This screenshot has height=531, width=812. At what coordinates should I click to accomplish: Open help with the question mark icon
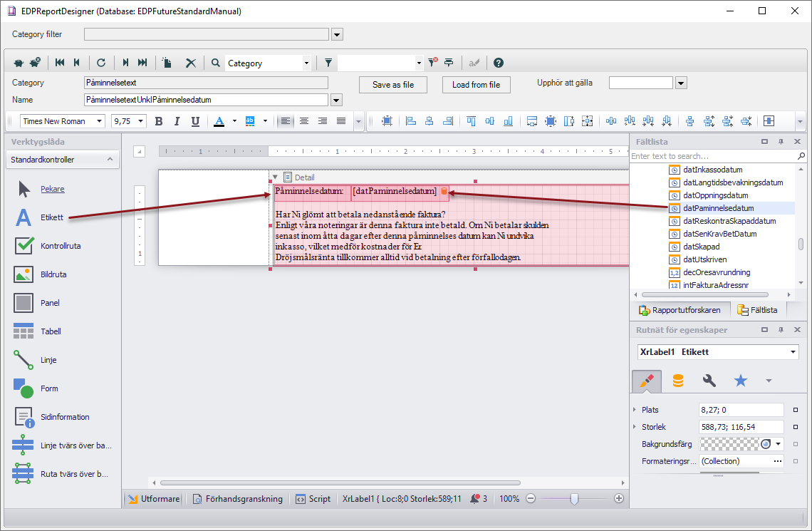(x=498, y=63)
